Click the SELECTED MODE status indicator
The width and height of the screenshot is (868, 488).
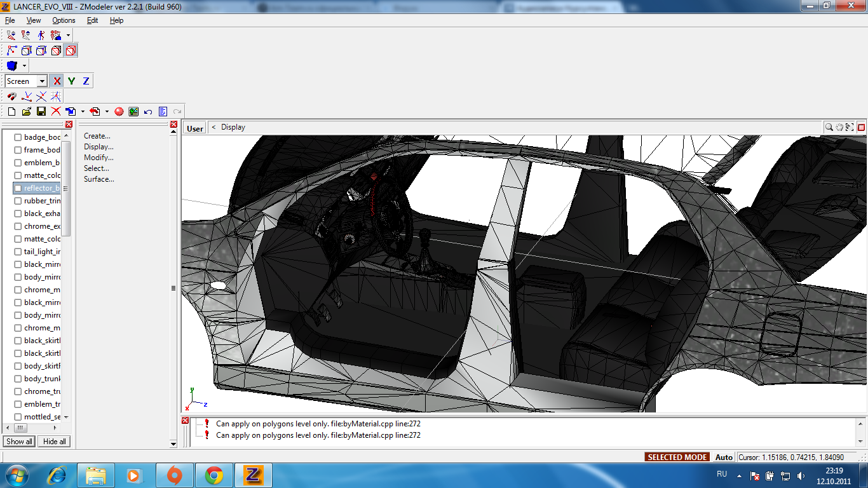[677, 457]
